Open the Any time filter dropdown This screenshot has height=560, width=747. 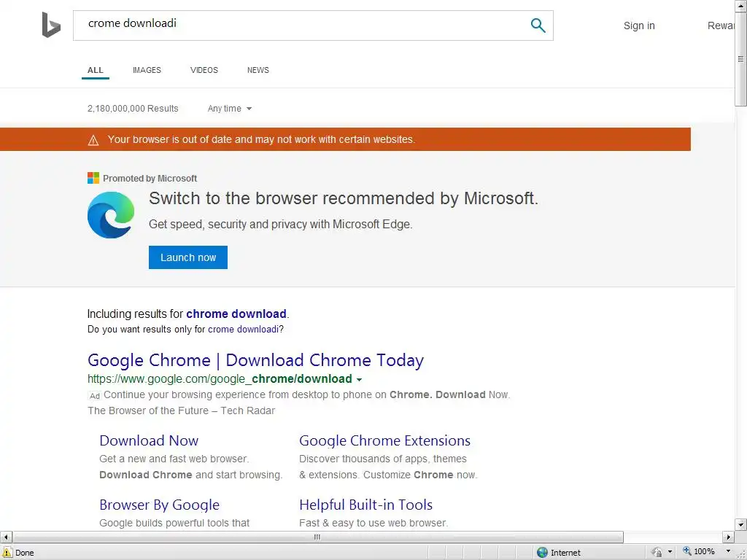point(229,109)
